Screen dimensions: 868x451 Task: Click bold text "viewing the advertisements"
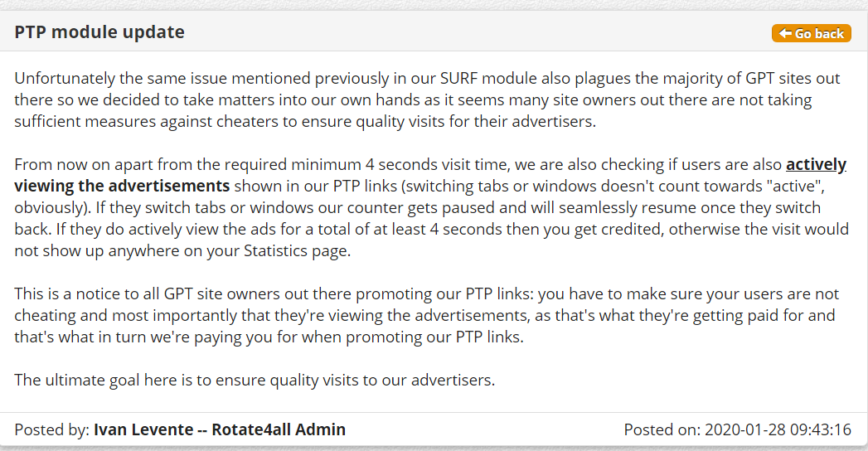[122, 186]
